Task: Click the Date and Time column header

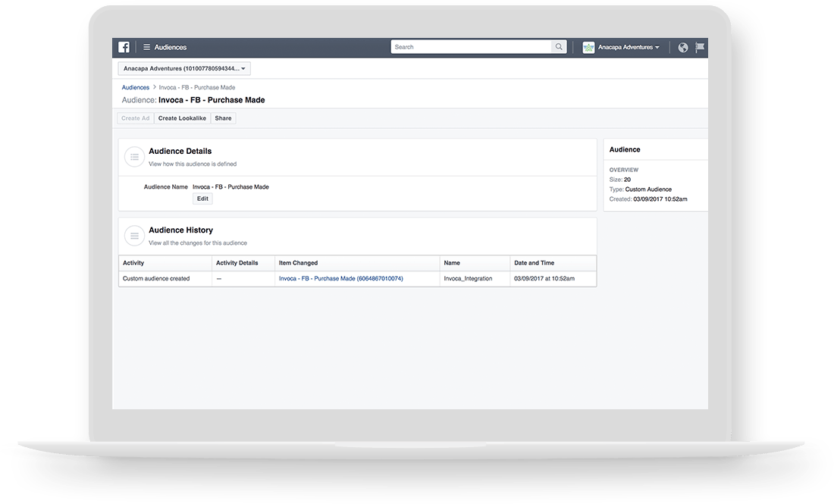Action: pos(533,263)
